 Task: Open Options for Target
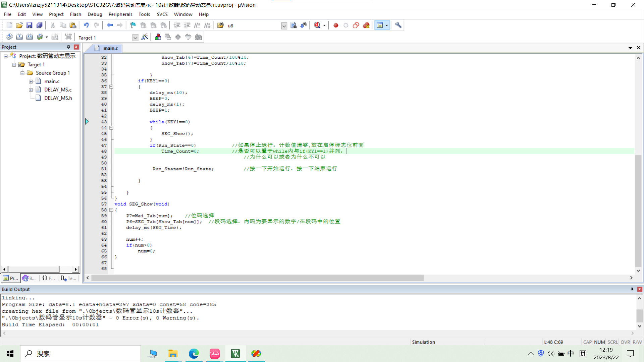coord(145,37)
